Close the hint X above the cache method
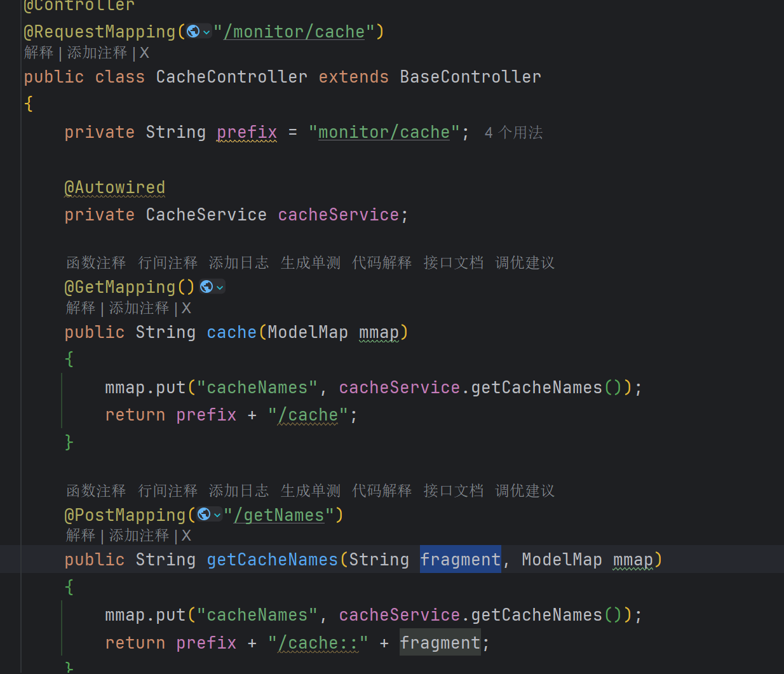Screen dimensions: 784x674 [186, 308]
